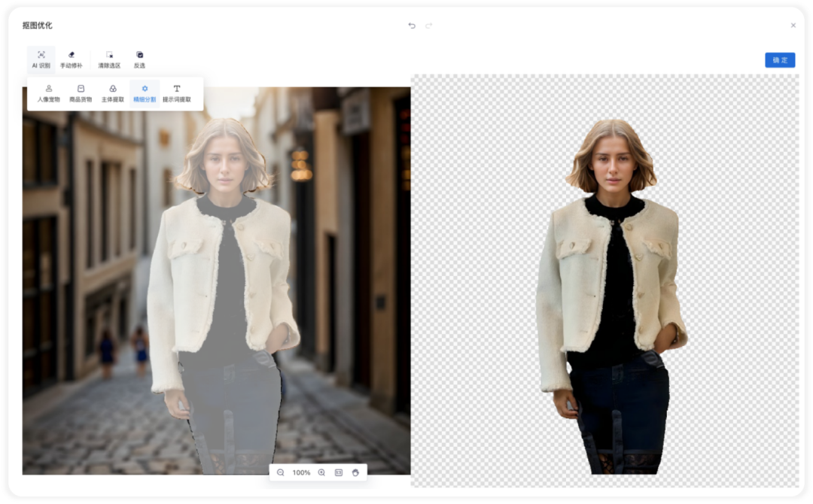
Task: Select 人像宠物 recognition mode
Action: [49, 94]
